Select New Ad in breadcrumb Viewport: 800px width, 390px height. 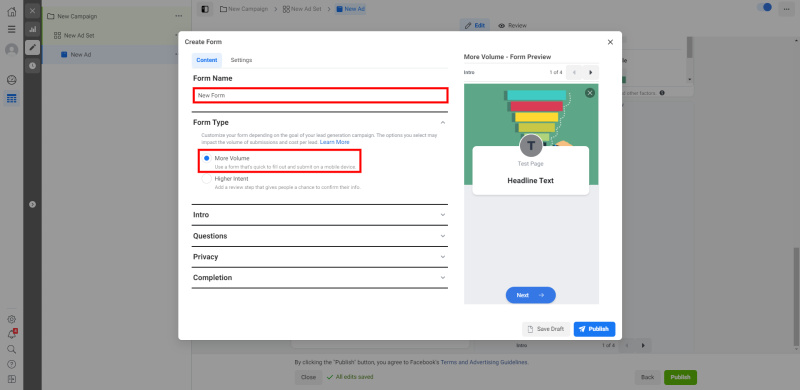pyautogui.click(x=350, y=9)
